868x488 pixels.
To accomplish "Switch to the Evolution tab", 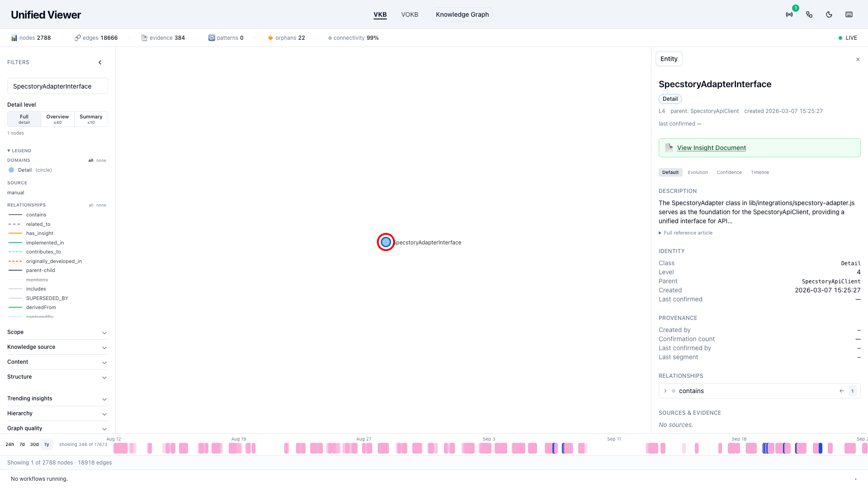I will [x=698, y=172].
